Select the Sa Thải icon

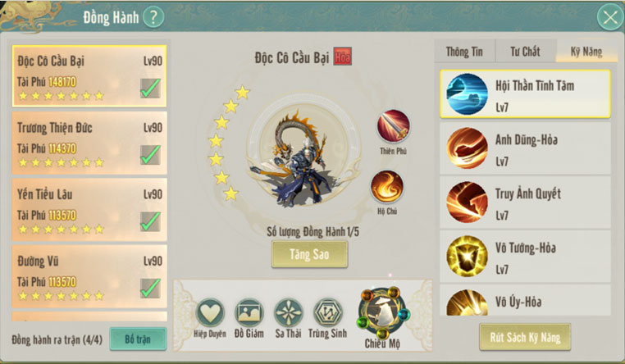(289, 313)
